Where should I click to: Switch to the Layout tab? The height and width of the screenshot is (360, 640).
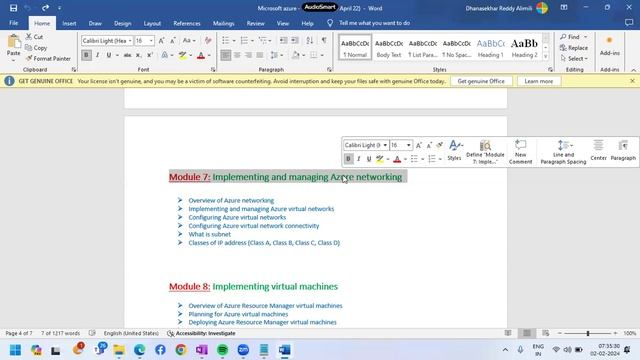[x=152, y=23]
